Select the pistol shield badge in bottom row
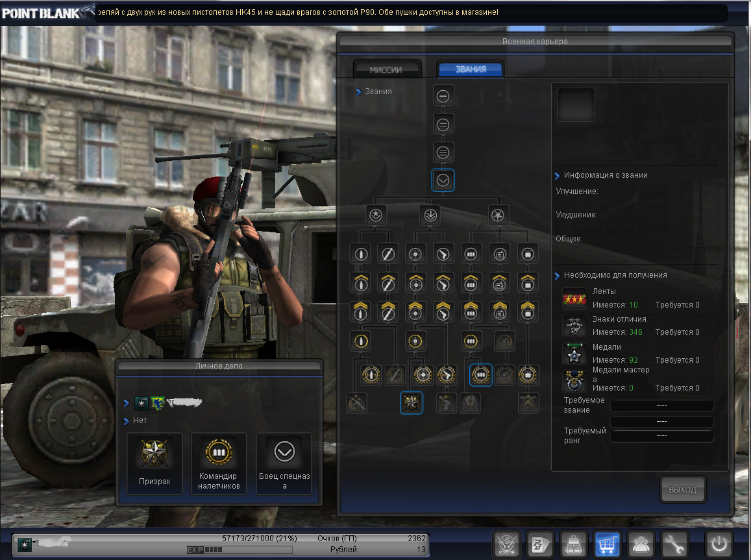This screenshot has height=560, width=751. click(447, 403)
